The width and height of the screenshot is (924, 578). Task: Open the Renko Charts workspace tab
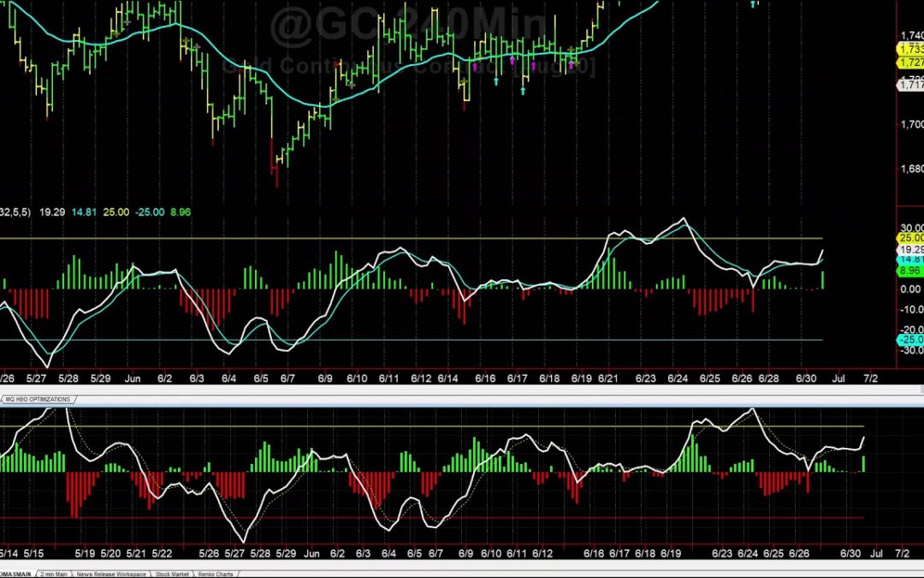coord(216,575)
